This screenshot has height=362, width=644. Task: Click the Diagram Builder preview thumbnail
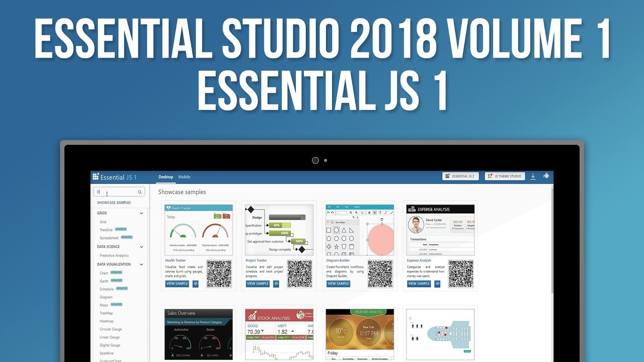click(360, 230)
